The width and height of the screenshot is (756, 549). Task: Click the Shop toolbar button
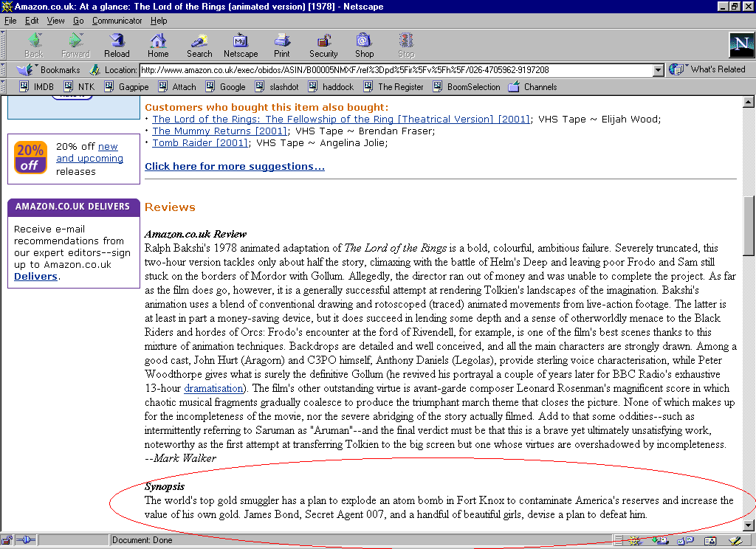coord(364,45)
